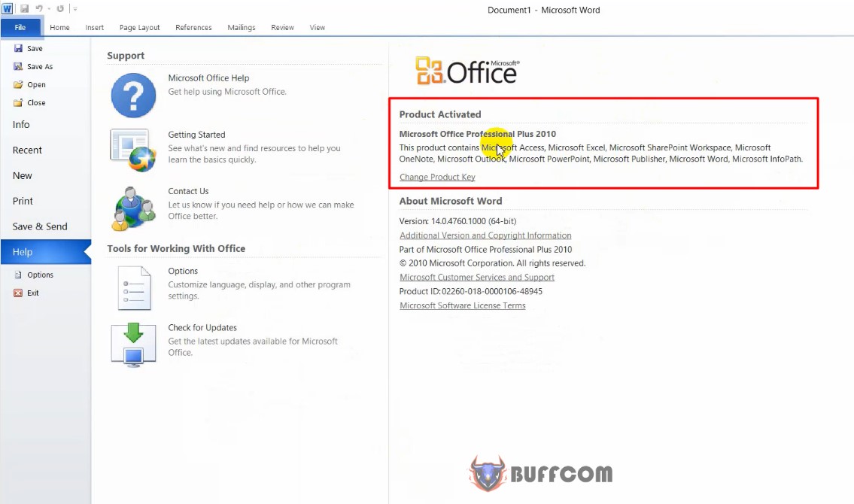854x504 pixels.
Task: Click the Redo icon in quick access toolbar
Action: (x=60, y=9)
